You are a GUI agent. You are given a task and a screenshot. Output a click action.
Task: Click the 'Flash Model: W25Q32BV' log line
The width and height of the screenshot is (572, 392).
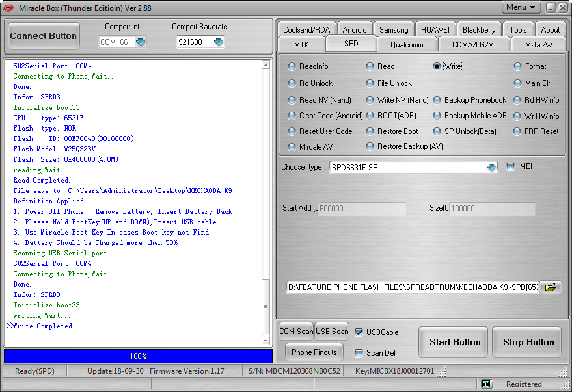tap(55, 149)
